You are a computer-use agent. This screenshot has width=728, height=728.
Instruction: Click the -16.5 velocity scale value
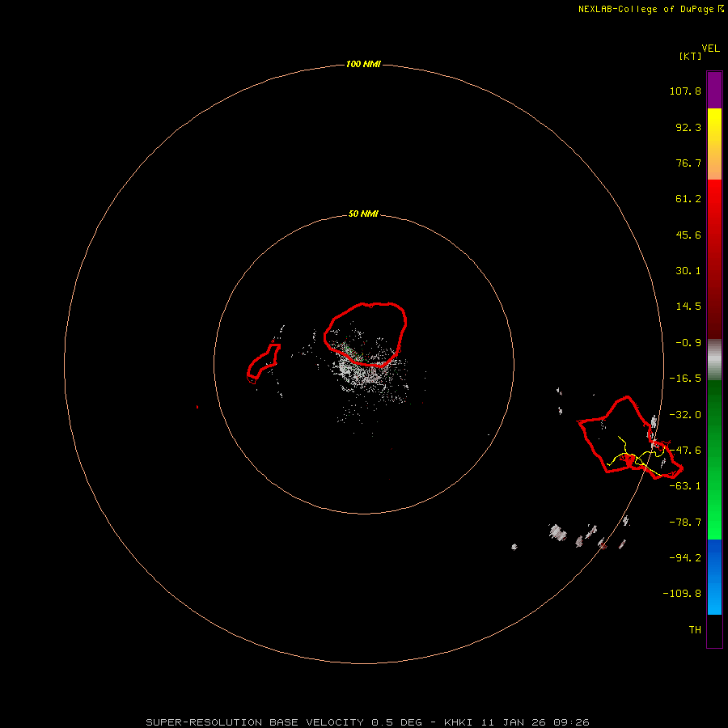pos(685,379)
